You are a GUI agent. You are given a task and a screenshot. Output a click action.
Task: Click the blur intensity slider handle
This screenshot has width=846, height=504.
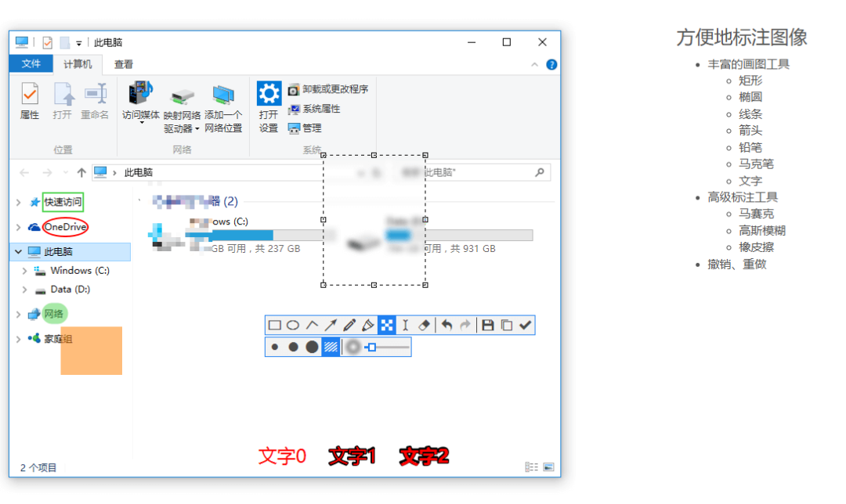[x=371, y=346]
